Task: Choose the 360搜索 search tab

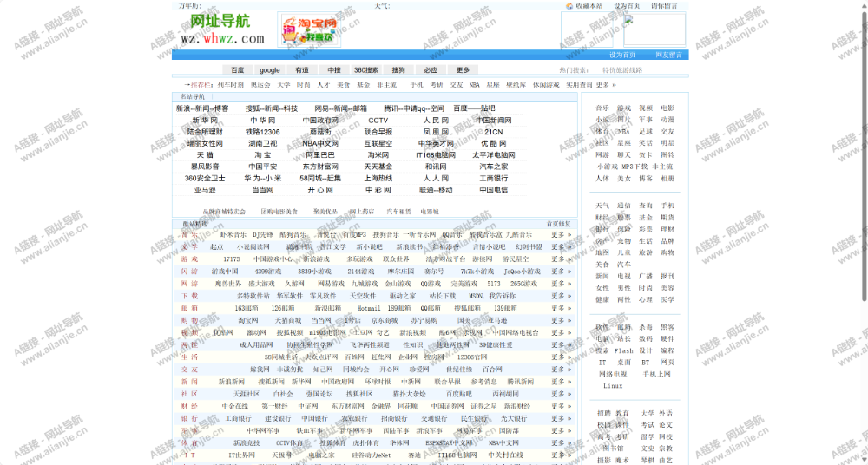Action: point(366,69)
